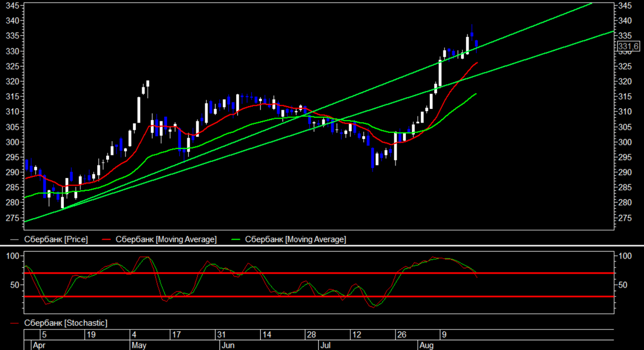Select the green Сбербанк [Moving Average] legend entry
The image size is (644, 350).
[x=288, y=239]
